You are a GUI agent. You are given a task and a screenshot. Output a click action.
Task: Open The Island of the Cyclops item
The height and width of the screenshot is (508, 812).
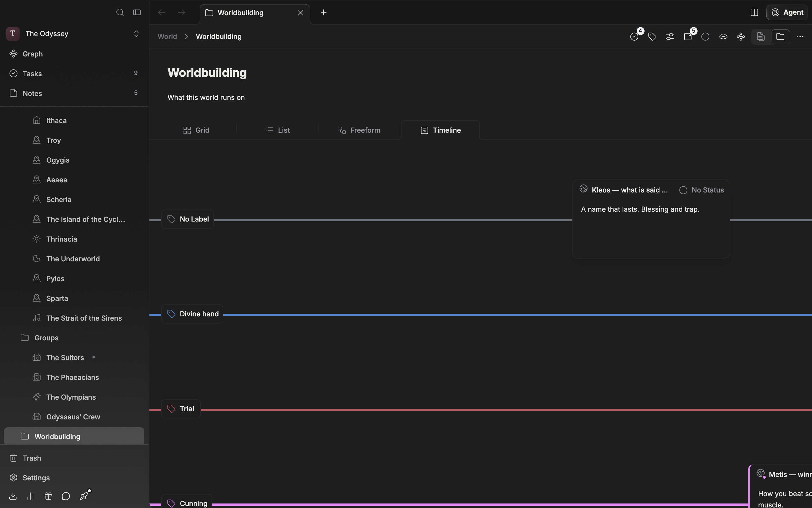point(74,219)
